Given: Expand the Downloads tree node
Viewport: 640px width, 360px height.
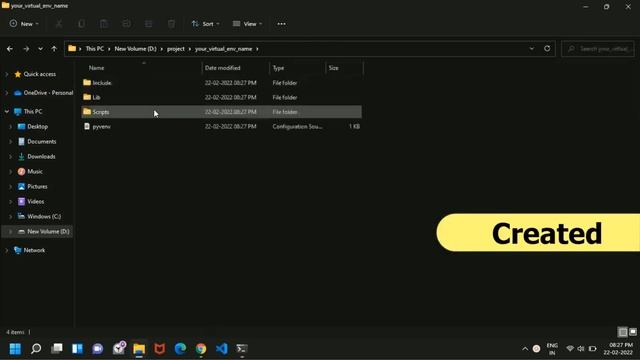Looking at the screenshot, I should point(11,157).
